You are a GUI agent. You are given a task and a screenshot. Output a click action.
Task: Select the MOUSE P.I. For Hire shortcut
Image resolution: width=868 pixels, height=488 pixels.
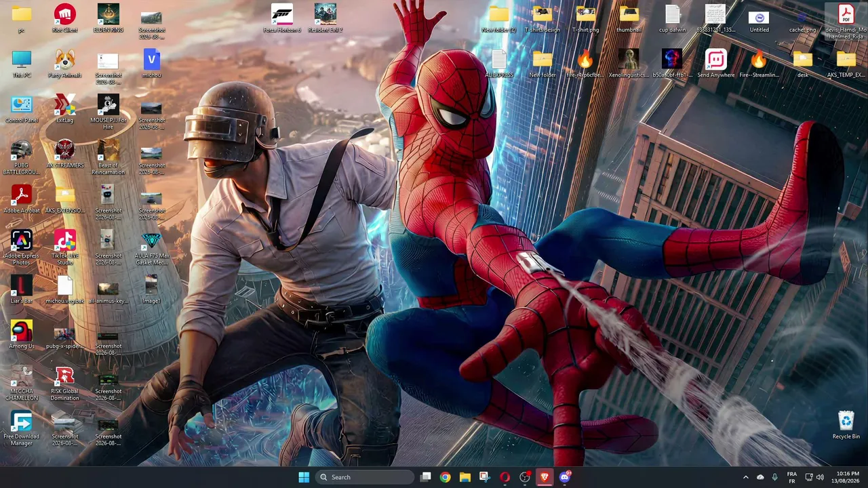[108, 113]
